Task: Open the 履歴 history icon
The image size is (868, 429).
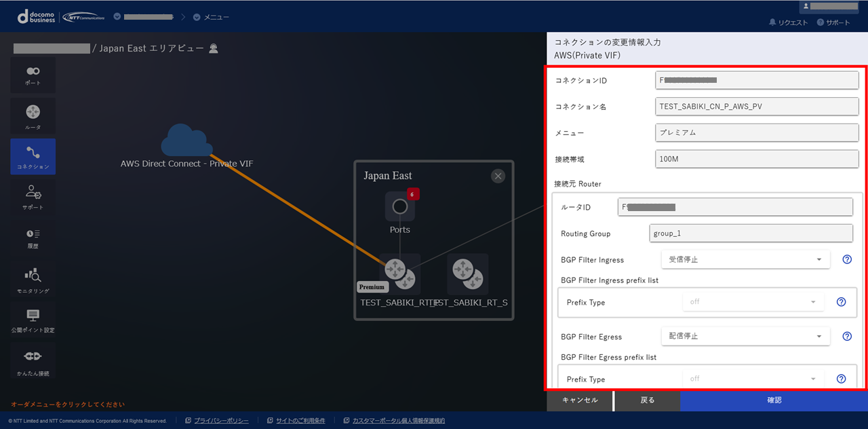Action: coord(33,238)
